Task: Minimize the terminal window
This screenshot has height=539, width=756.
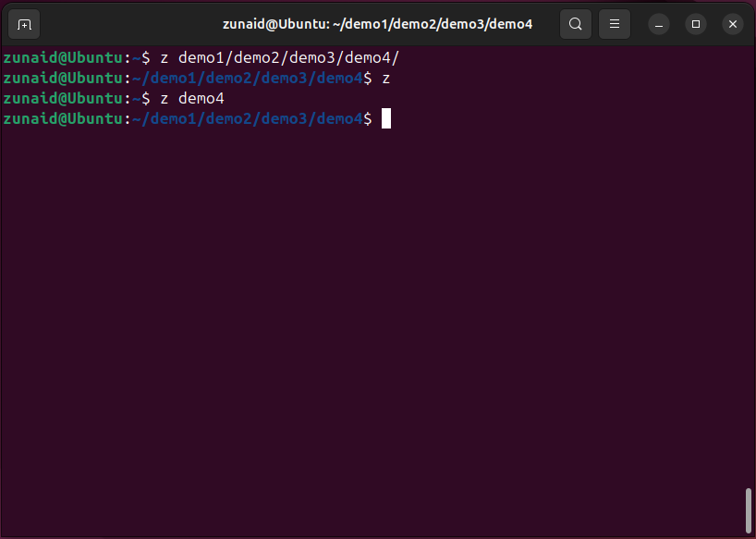Action: click(x=659, y=24)
